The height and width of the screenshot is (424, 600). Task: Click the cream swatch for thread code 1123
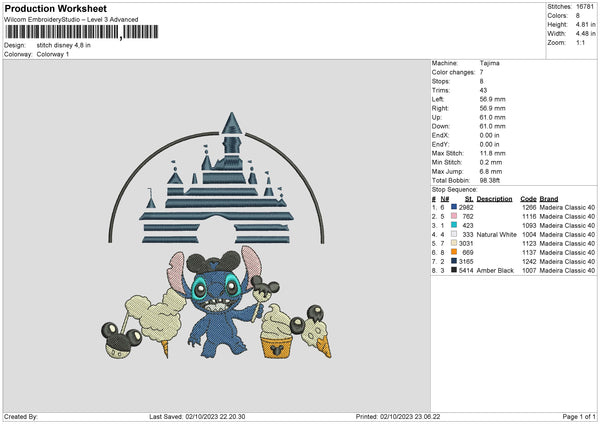tap(454, 243)
